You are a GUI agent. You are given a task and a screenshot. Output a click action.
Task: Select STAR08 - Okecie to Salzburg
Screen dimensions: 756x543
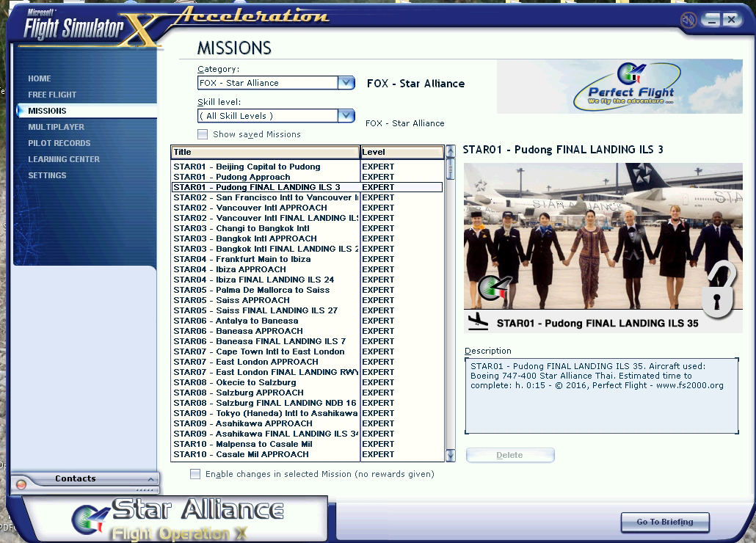(307, 382)
